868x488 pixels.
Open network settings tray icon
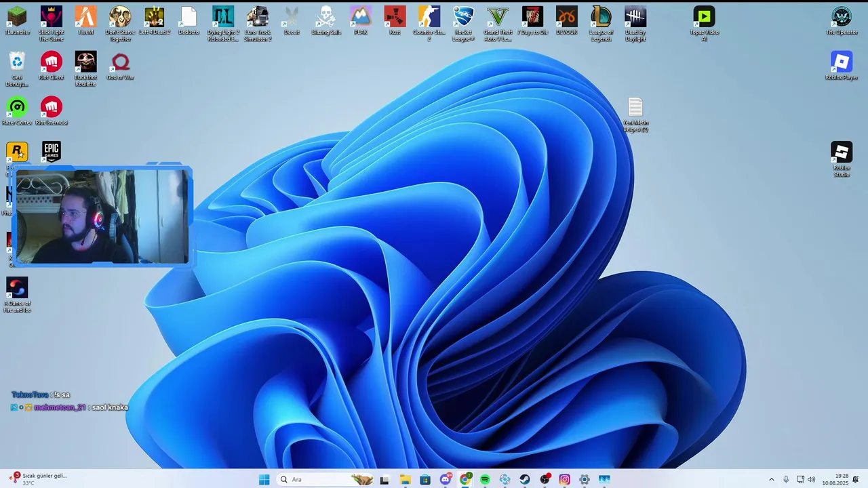tap(800, 479)
